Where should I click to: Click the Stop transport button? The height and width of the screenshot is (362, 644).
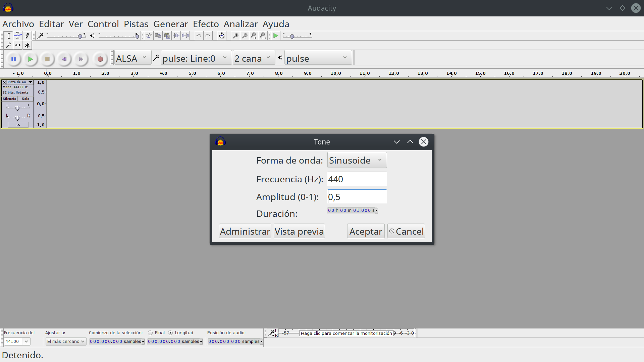(47, 59)
